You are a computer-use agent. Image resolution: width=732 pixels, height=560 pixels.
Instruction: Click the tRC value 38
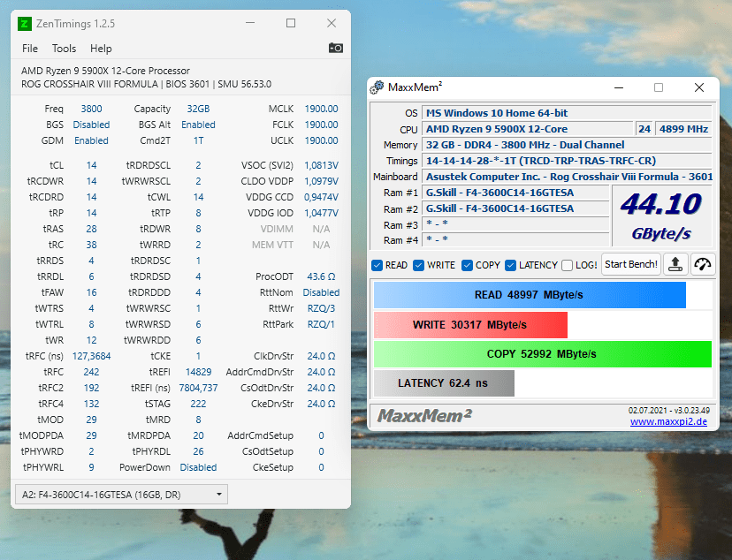(92, 245)
